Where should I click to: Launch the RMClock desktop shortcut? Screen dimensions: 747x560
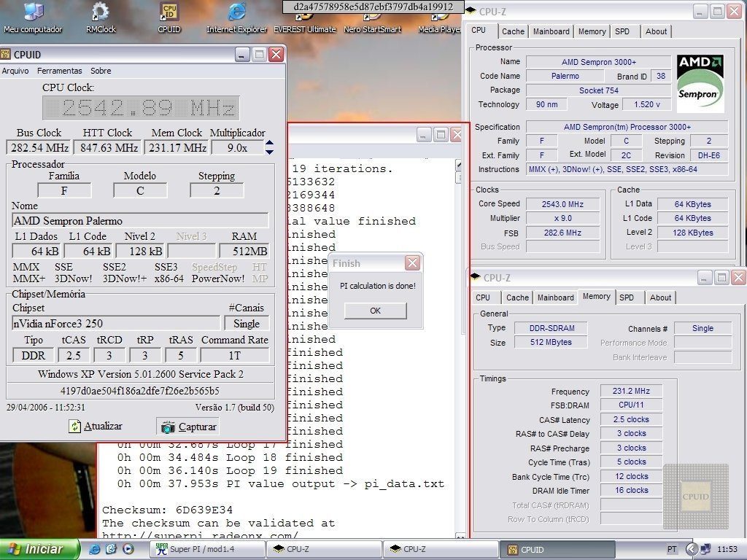101,17
